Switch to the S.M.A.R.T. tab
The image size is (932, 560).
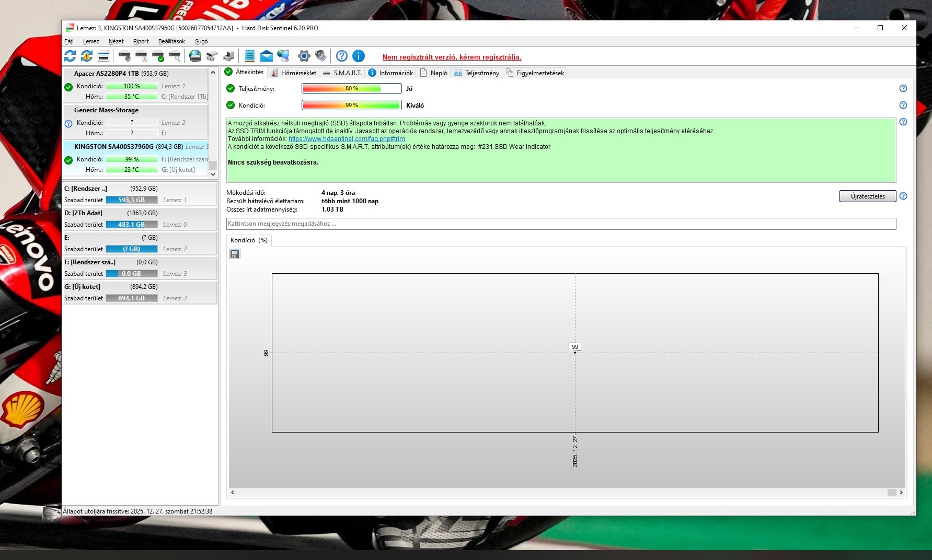[x=342, y=73]
